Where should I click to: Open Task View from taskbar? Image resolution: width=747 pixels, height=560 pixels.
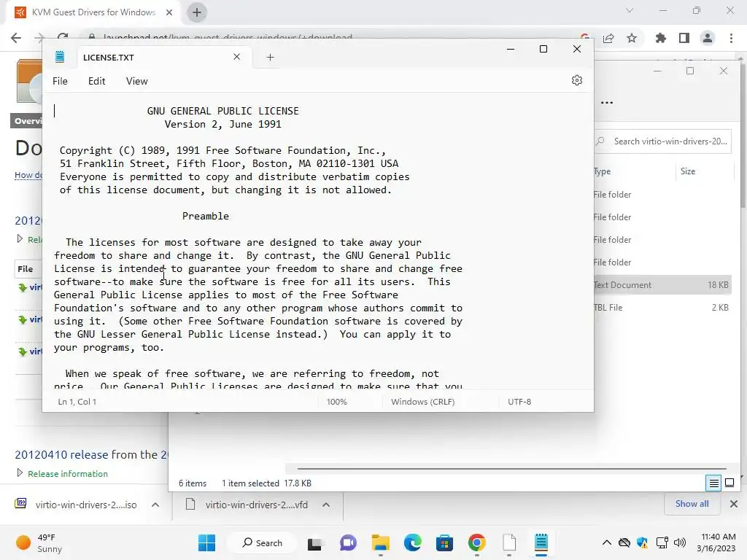314,542
